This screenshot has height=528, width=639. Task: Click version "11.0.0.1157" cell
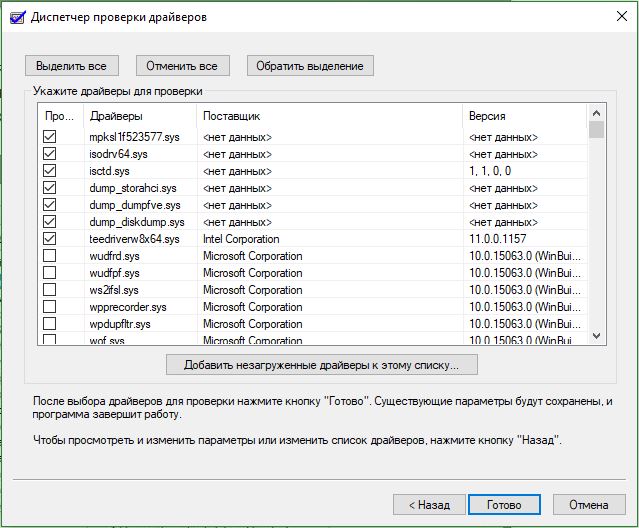[x=498, y=239]
